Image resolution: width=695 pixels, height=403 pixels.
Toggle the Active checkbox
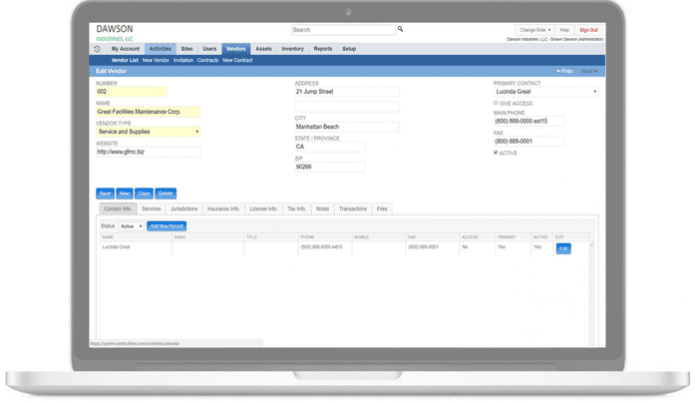[x=496, y=153]
